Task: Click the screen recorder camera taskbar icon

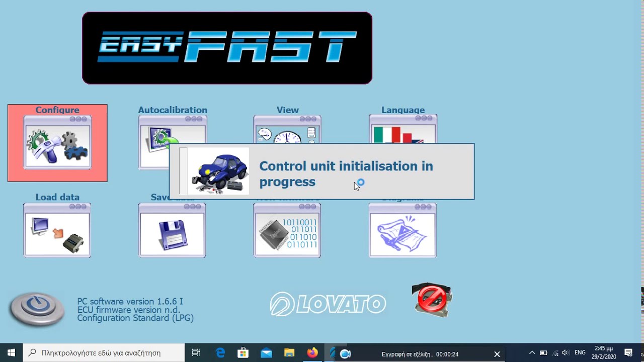Action: [345, 354]
